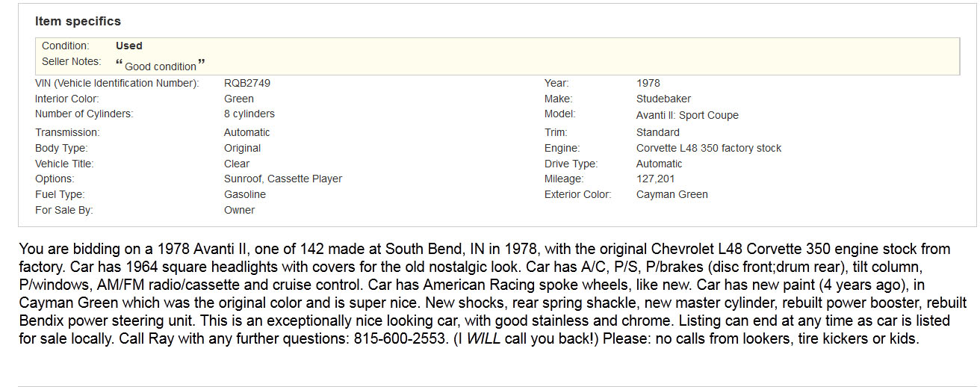980x387 pixels.
Task: Click the Trim value Standard
Action: point(658,132)
